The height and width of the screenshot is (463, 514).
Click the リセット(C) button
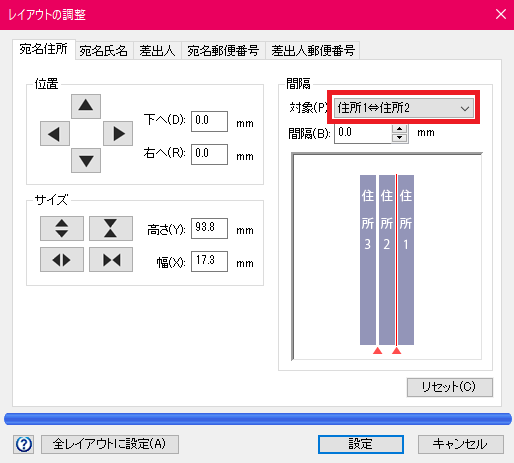pyautogui.click(x=449, y=387)
